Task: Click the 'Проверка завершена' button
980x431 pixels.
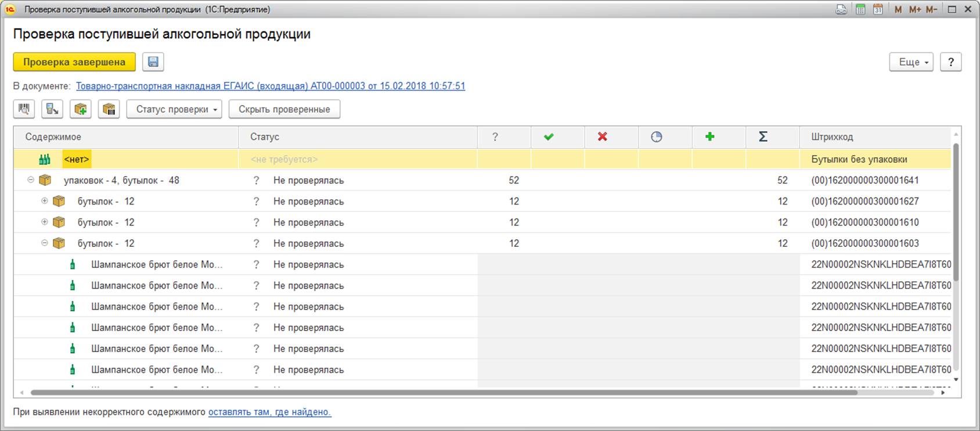Action: 74,62
